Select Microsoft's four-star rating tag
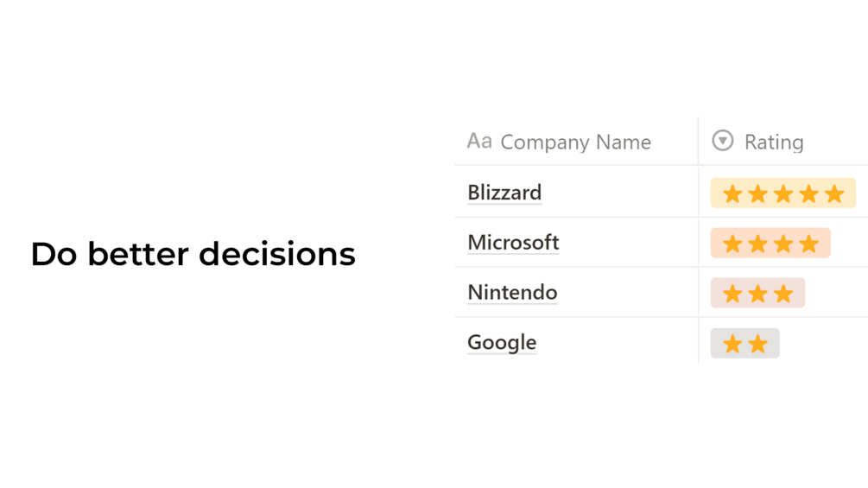868x488 pixels. tap(770, 243)
